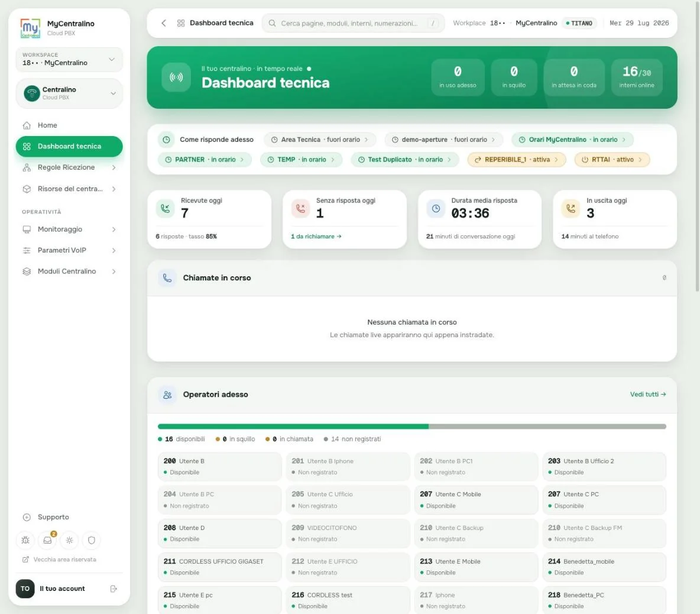The width and height of the screenshot is (700, 614).
Task: Open Il tuo account
Action: [69, 589]
